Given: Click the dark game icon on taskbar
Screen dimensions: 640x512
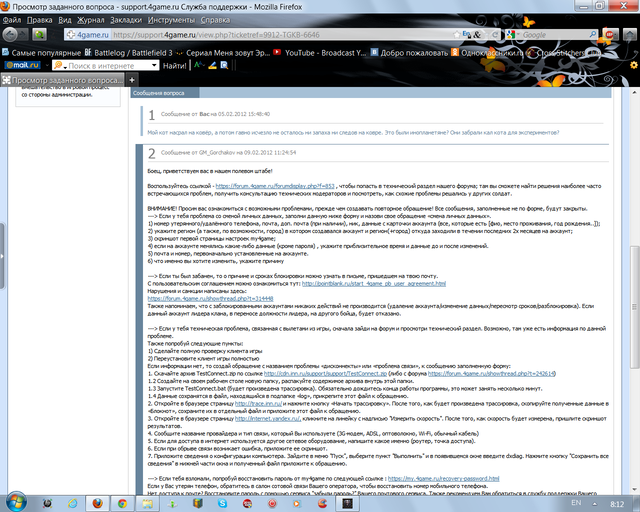Looking at the screenshot, I should point(347,503).
